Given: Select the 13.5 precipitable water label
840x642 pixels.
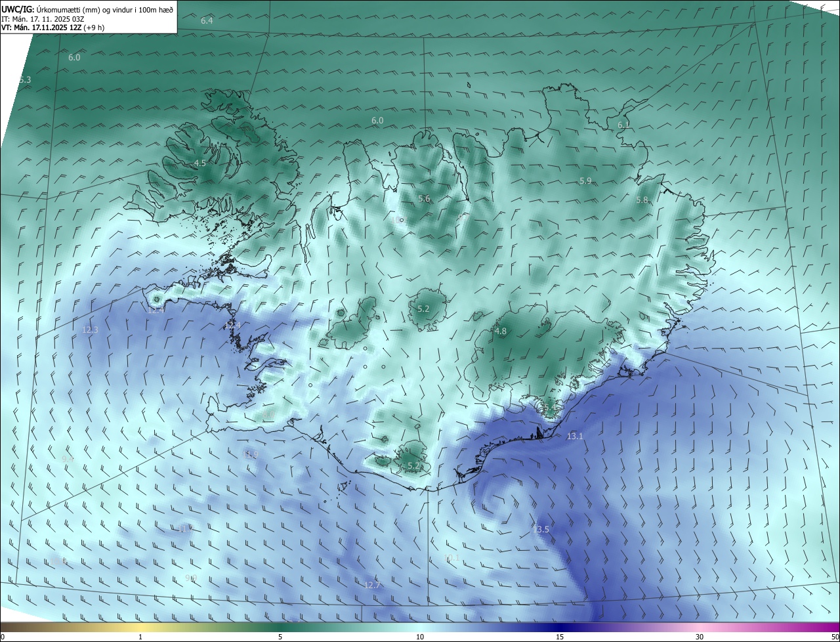Looking at the screenshot, I should [x=541, y=529].
